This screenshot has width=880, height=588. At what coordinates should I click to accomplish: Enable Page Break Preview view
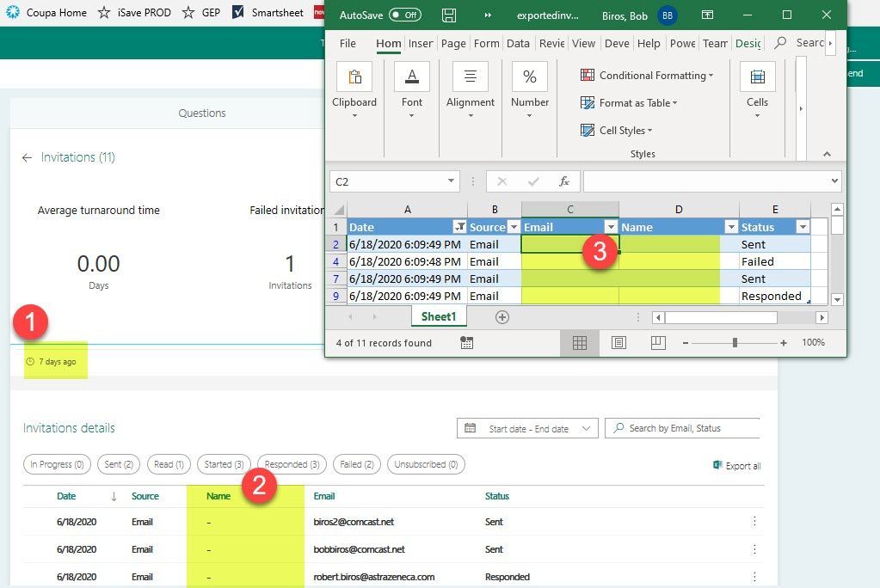658,342
